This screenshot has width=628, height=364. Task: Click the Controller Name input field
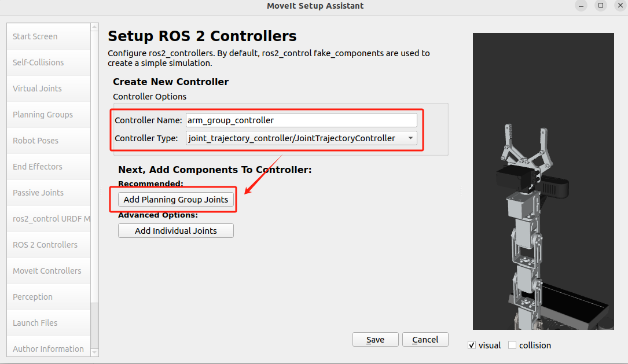[301, 120]
